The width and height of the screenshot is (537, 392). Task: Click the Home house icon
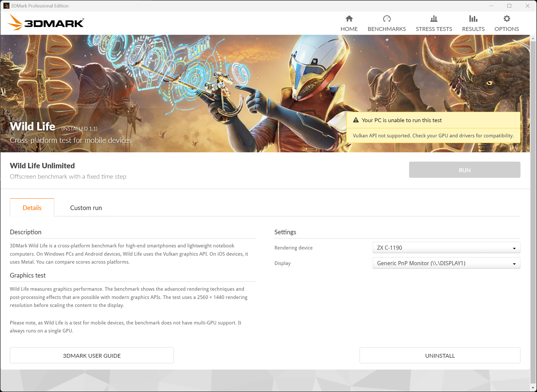coord(349,19)
